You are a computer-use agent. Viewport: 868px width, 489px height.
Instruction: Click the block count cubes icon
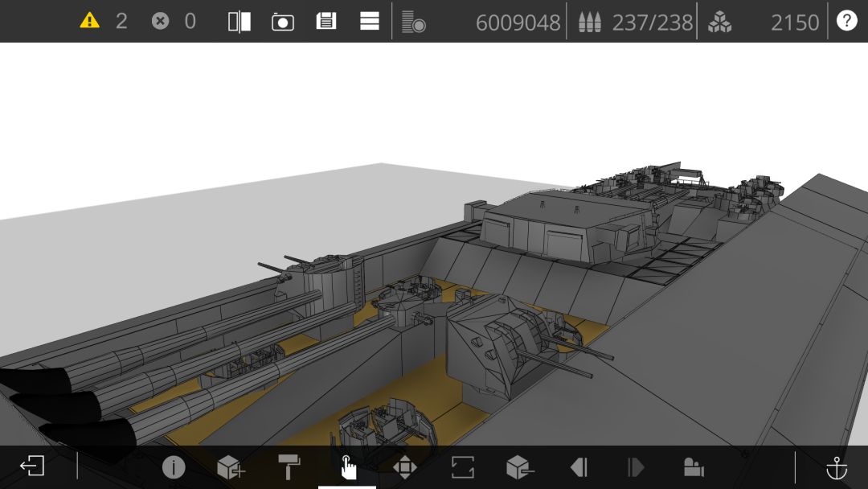719,23
